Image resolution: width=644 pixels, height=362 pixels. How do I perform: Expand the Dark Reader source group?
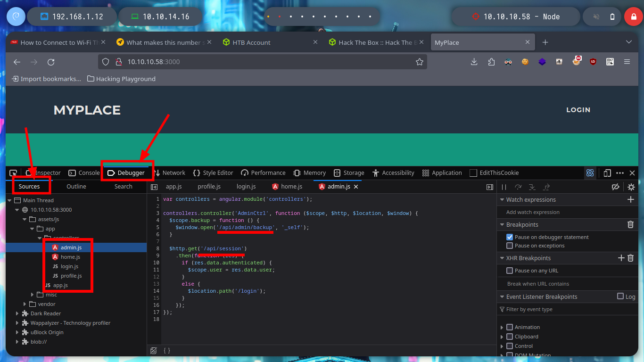tap(17, 313)
